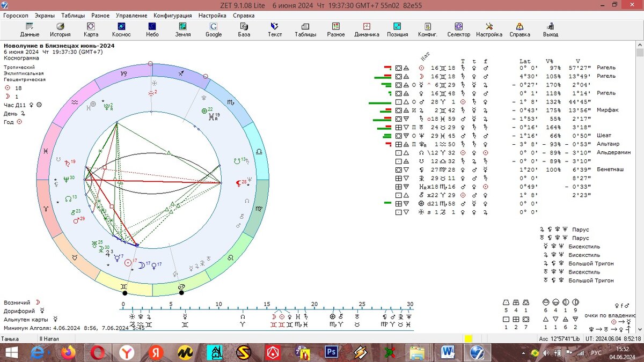The width and height of the screenshot is (644, 362).
Task: Click the first 'Большой Тригон' configuration entry
Action: 591,263
